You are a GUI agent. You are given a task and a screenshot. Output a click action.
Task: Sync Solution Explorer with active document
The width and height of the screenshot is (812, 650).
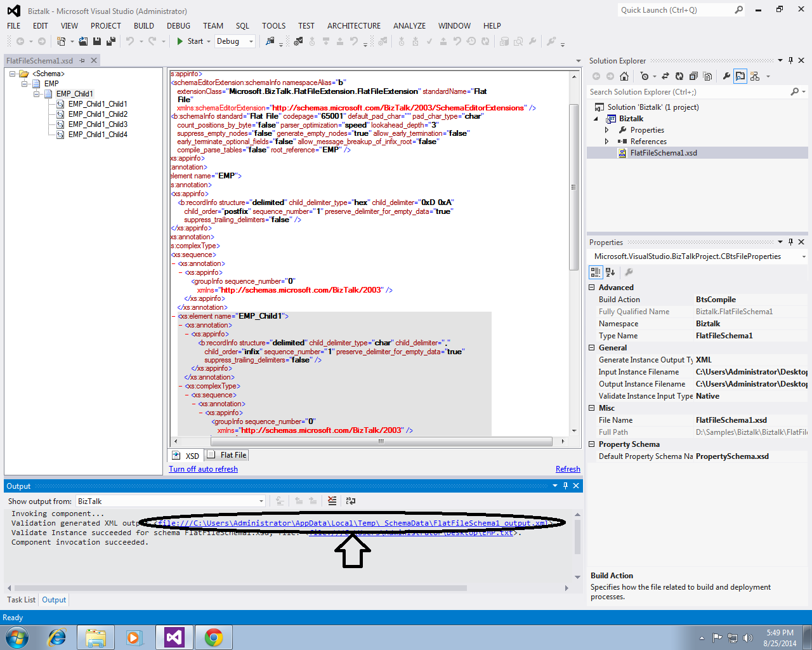pos(665,76)
